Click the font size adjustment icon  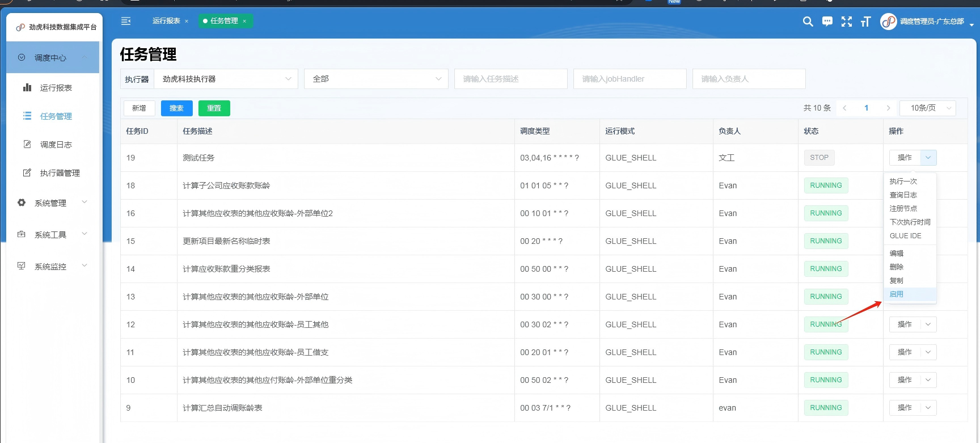865,22
